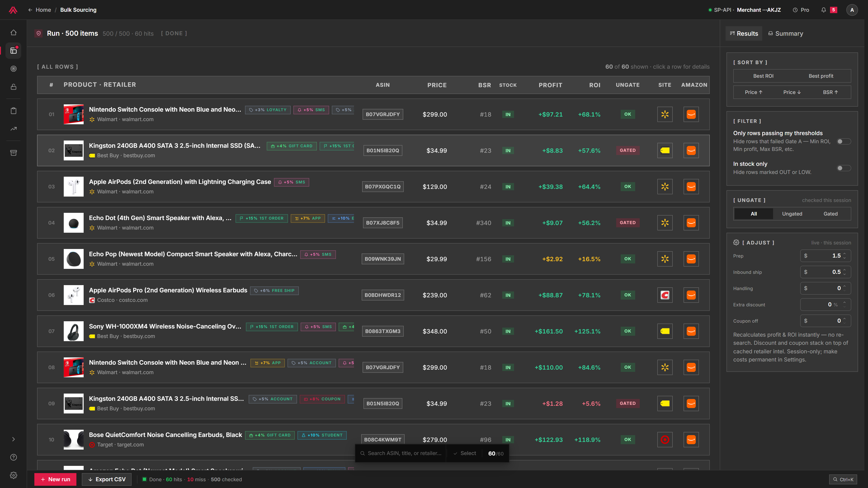Open Best Buy site link for Kingston row 02
This screenshot has height=488, width=868.
(665, 150)
